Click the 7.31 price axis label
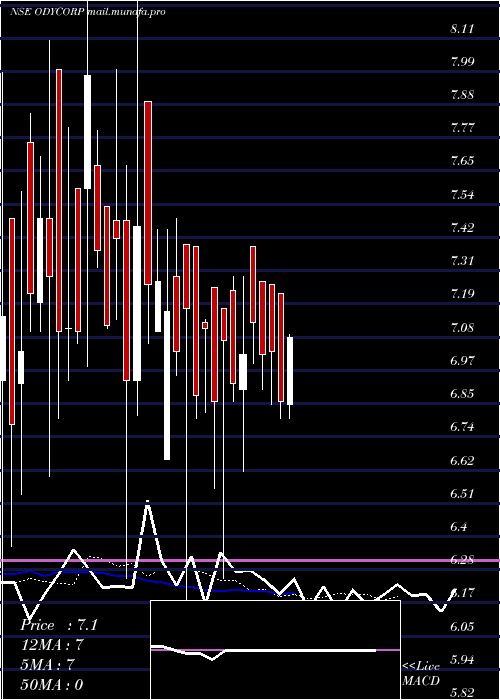 click(462, 261)
